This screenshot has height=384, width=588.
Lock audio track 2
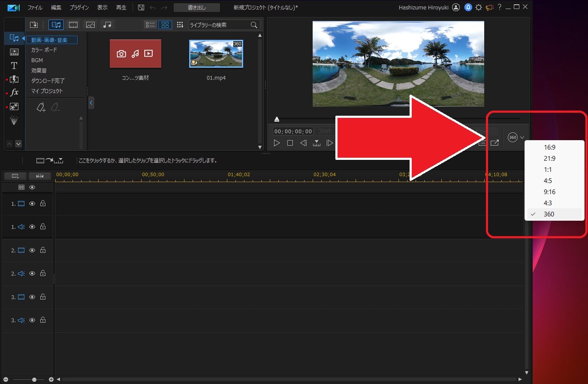[43, 273]
